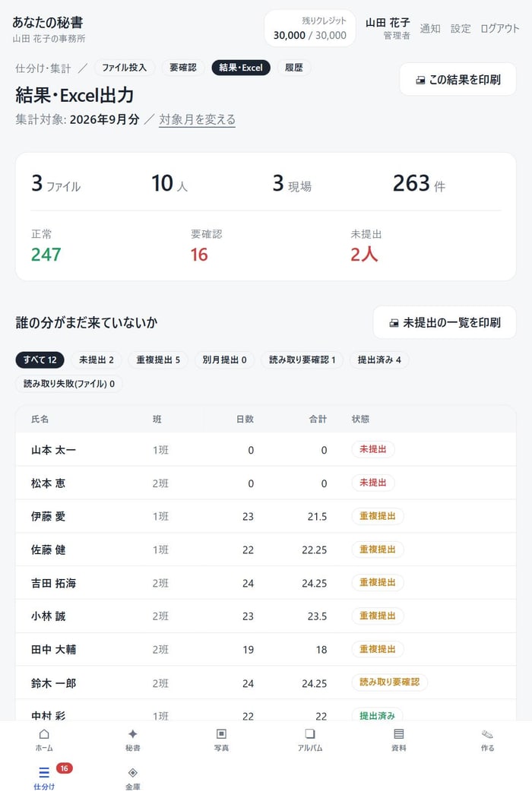
Task: Select the 伊藤 愛 row name
Action: [48, 517]
